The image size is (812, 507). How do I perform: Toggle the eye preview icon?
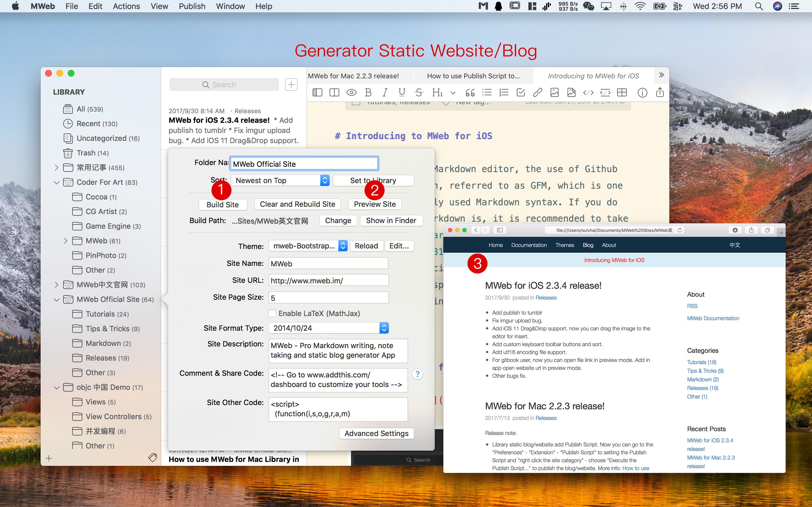click(x=351, y=93)
